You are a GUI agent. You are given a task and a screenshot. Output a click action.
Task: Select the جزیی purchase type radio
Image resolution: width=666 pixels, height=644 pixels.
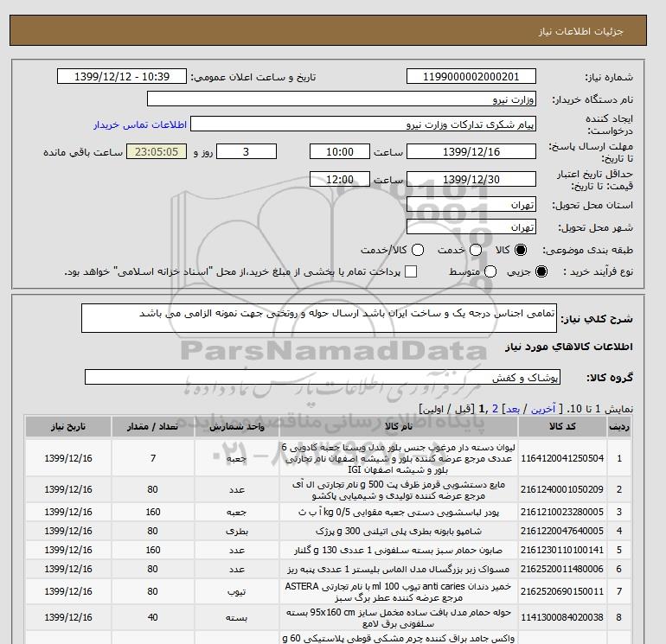(x=541, y=271)
